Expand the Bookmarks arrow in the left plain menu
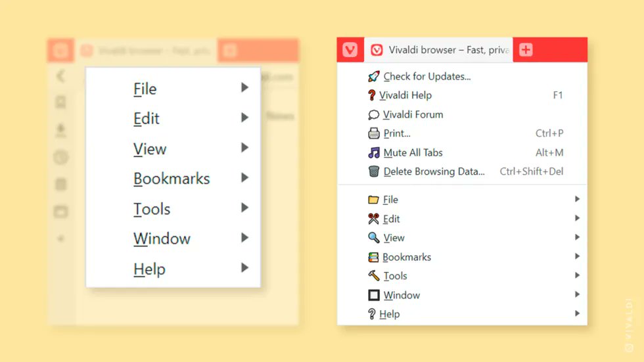The width and height of the screenshot is (644, 362). [244, 178]
